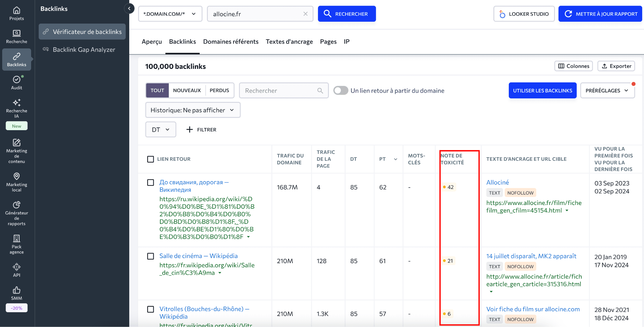Click the TRAFIC DU DOMAINE column header
The height and width of the screenshot is (327, 644).
pyautogui.click(x=290, y=159)
